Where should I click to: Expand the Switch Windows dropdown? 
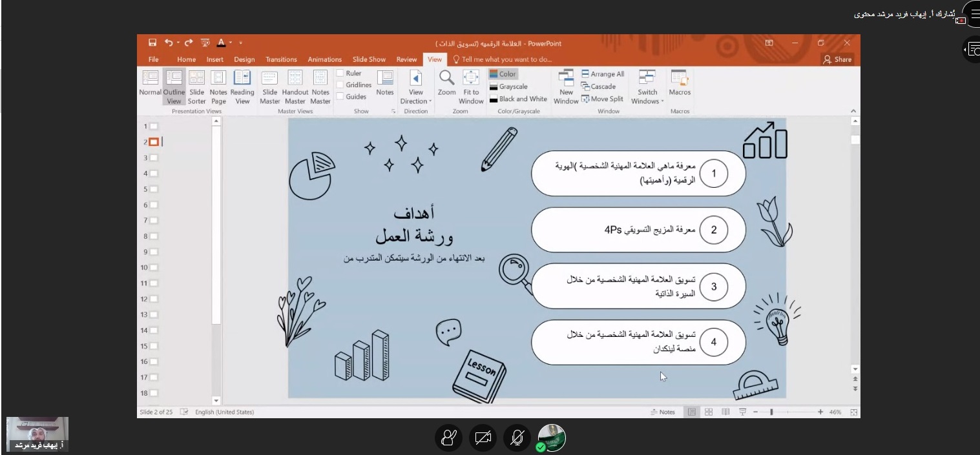647,101
